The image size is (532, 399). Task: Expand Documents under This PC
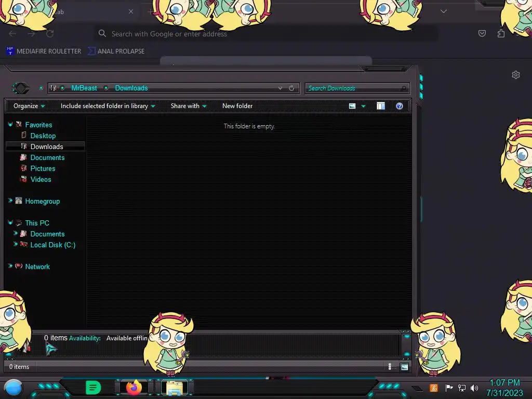pos(15,233)
